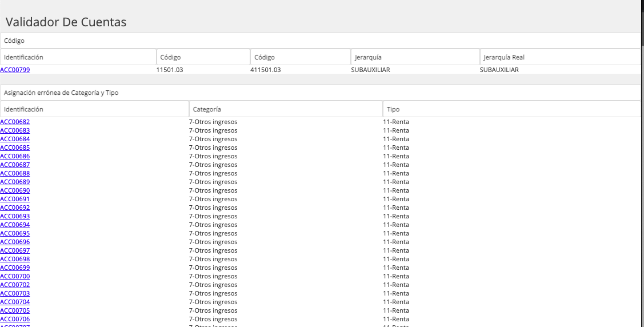Screen dimensions: 644x327
Task: Open account link ACC00702
Action: tap(15, 285)
